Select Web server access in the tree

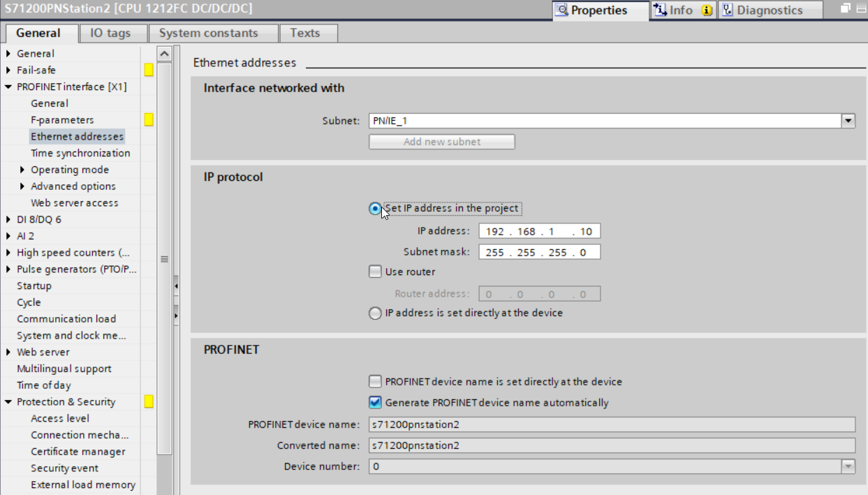[x=75, y=202]
